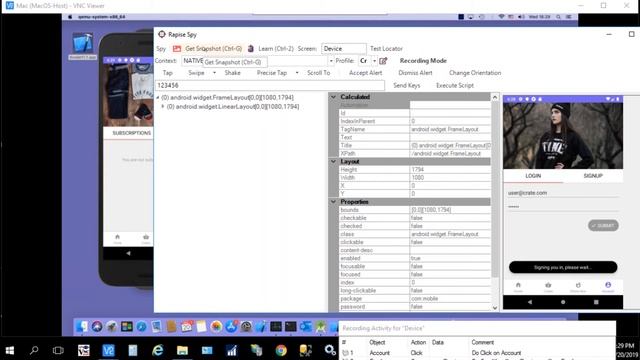Click Scroll To
The height and width of the screenshot is (360, 640).
click(x=318, y=73)
